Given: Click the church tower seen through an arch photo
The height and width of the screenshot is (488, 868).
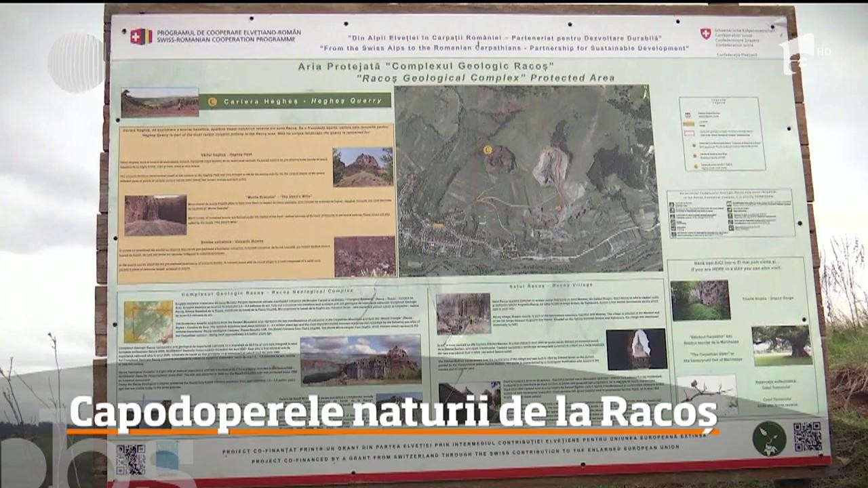Looking at the screenshot, I should pos(636,350).
